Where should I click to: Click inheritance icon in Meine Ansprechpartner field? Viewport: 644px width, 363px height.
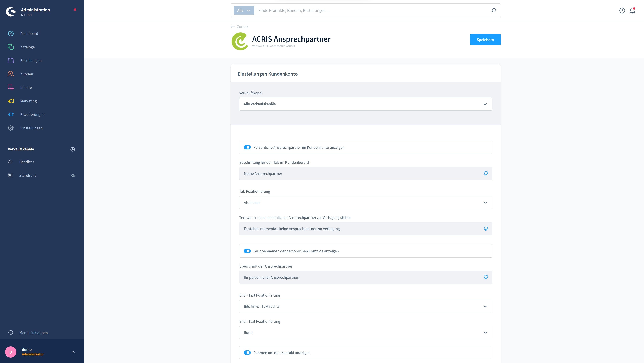click(486, 173)
